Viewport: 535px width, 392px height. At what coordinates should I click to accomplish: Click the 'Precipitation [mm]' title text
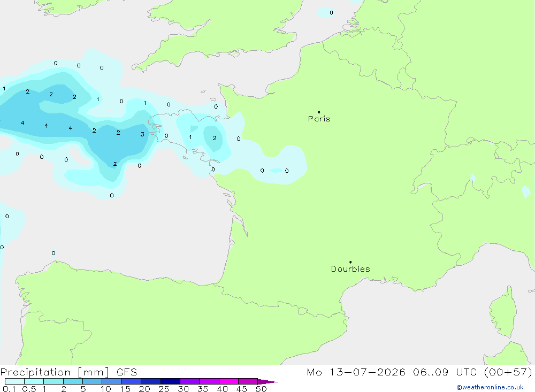(55, 372)
